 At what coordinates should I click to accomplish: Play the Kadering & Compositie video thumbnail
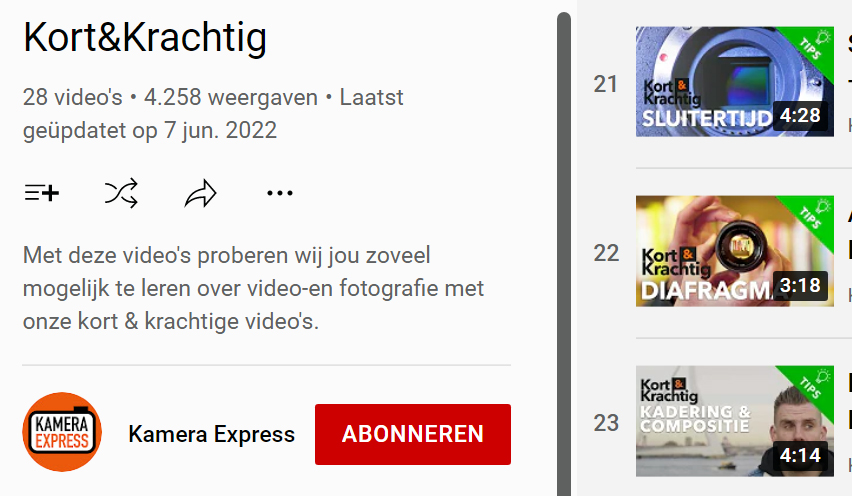(x=735, y=421)
